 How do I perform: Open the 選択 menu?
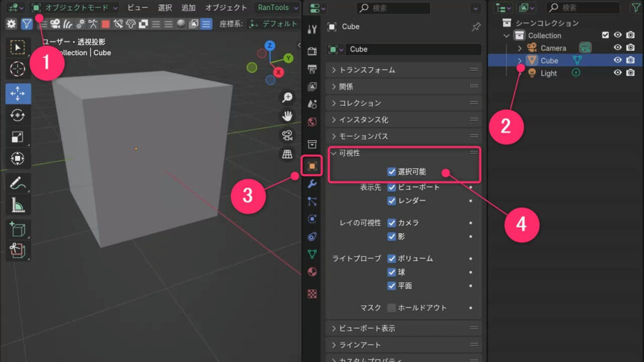click(165, 8)
